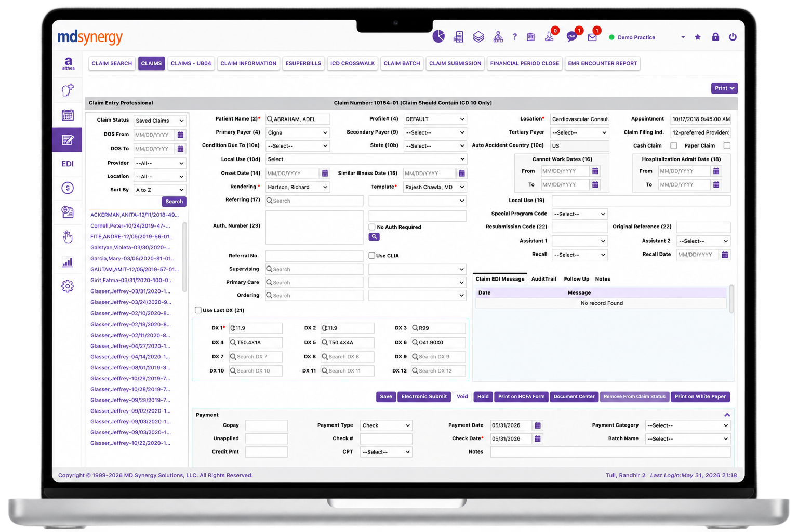Screen dimensions: 798x532
Task: Click the hospital building icon in header
Action: 458,37
